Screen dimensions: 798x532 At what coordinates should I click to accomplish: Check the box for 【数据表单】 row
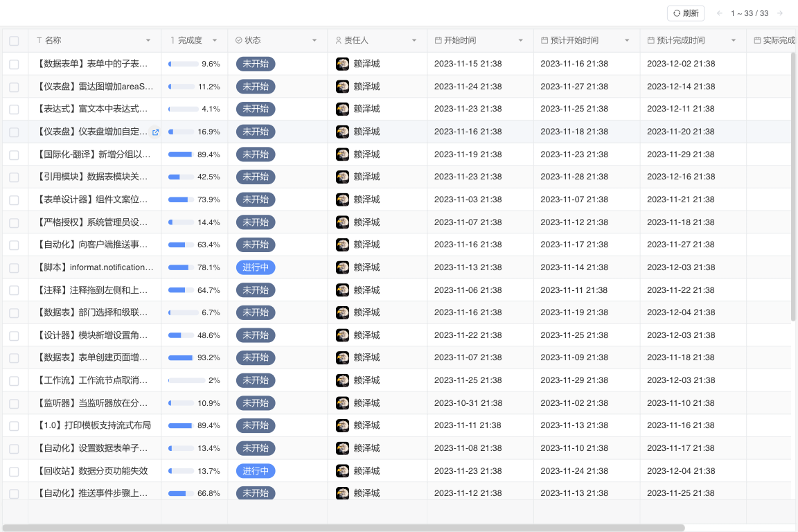tap(14, 64)
